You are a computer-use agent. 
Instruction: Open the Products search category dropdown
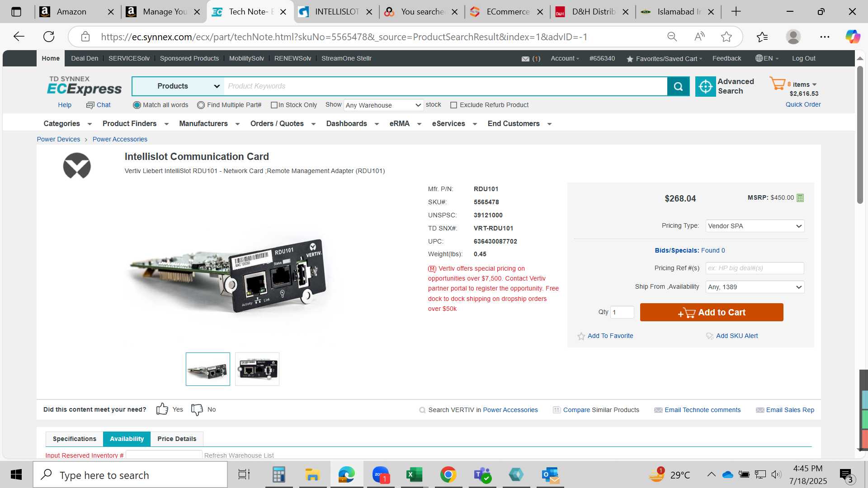[x=178, y=86]
